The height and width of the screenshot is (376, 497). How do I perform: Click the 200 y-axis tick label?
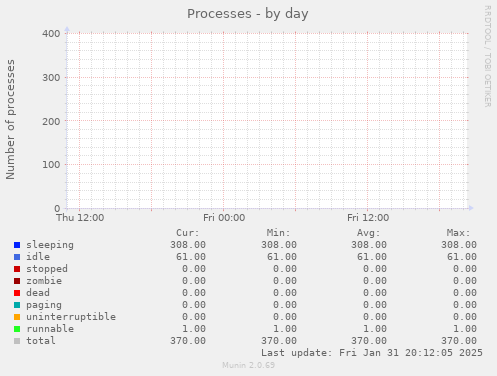[x=51, y=121]
